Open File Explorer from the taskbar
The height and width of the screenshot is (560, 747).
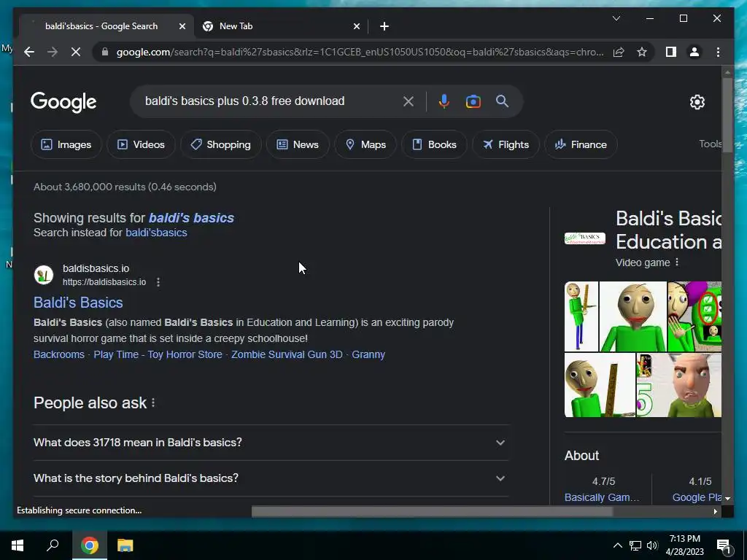[x=125, y=545]
